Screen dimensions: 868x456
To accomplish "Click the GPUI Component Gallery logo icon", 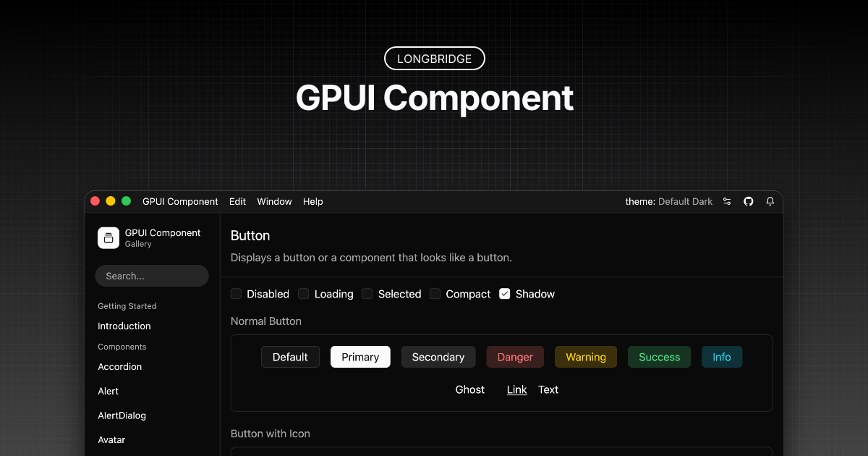I will pos(109,237).
